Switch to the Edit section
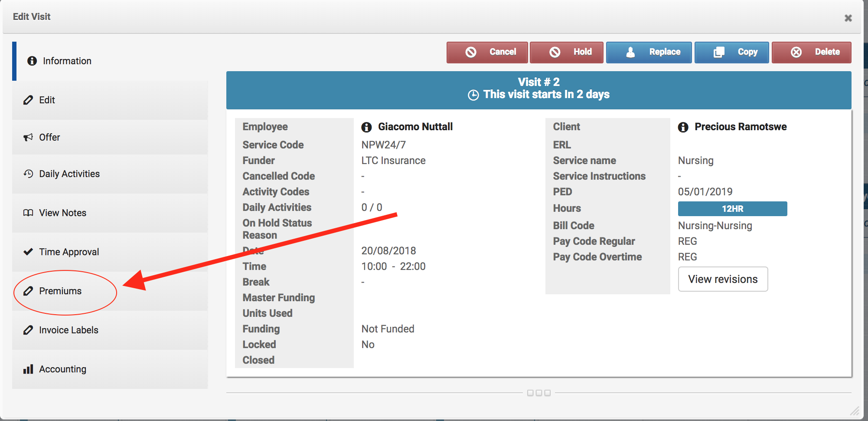Image resolution: width=868 pixels, height=421 pixels. (47, 100)
